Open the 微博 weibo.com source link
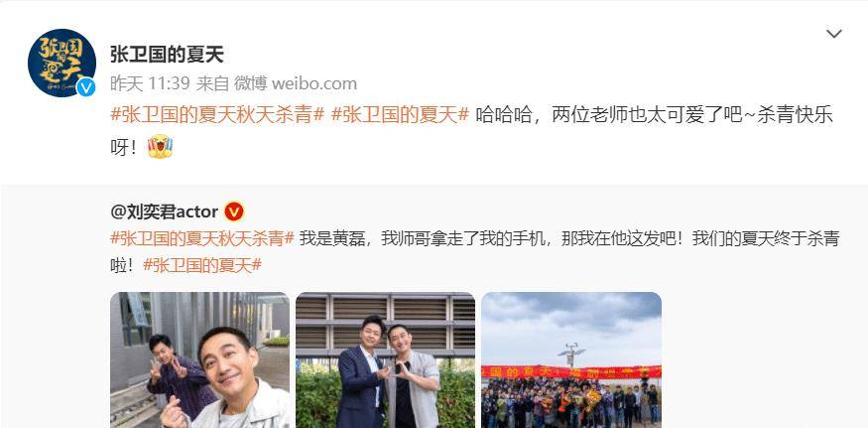This screenshot has height=428, width=868. coord(296,84)
